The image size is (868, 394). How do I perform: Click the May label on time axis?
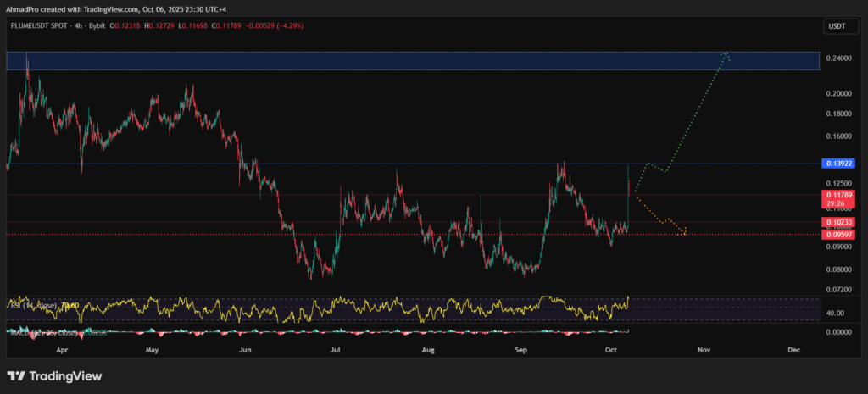click(x=153, y=350)
